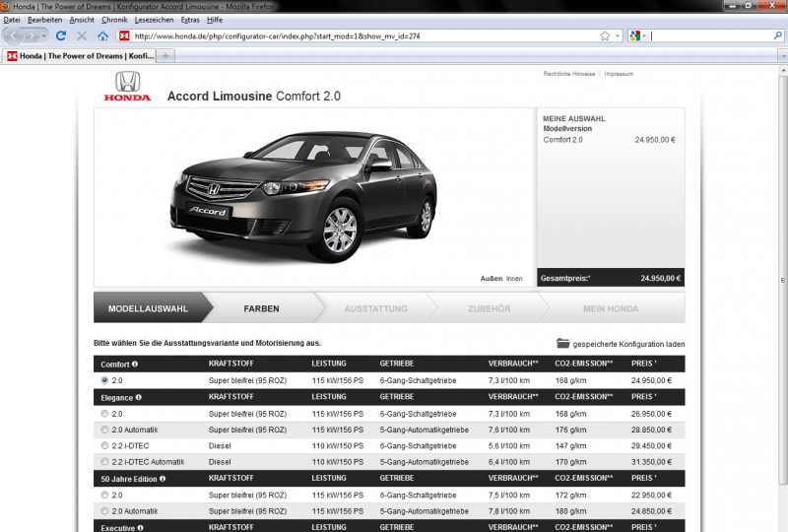Switch car view to Außen

(x=492, y=278)
